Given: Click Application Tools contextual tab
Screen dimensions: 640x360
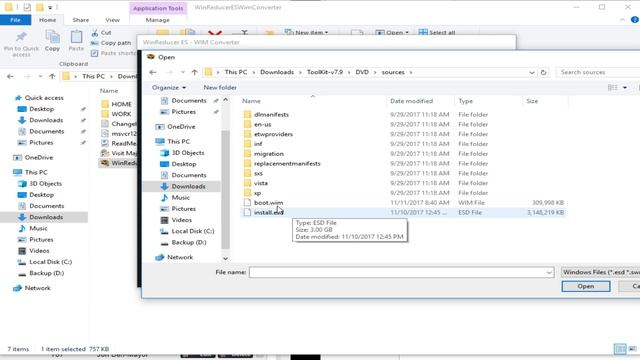Looking at the screenshot, I should point(158,8).
